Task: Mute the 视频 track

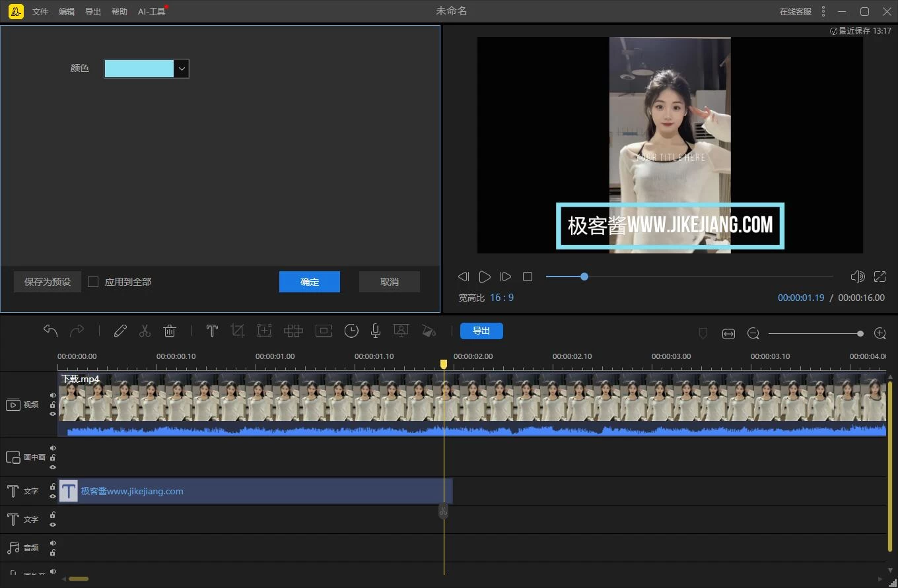Action: 53,395
